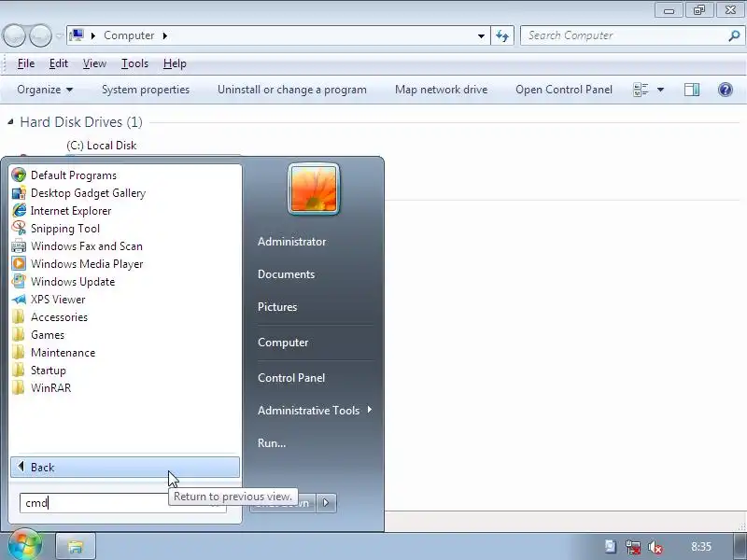Open the Administrator personal folder
747x560 pixels.
tap(291, 242)
